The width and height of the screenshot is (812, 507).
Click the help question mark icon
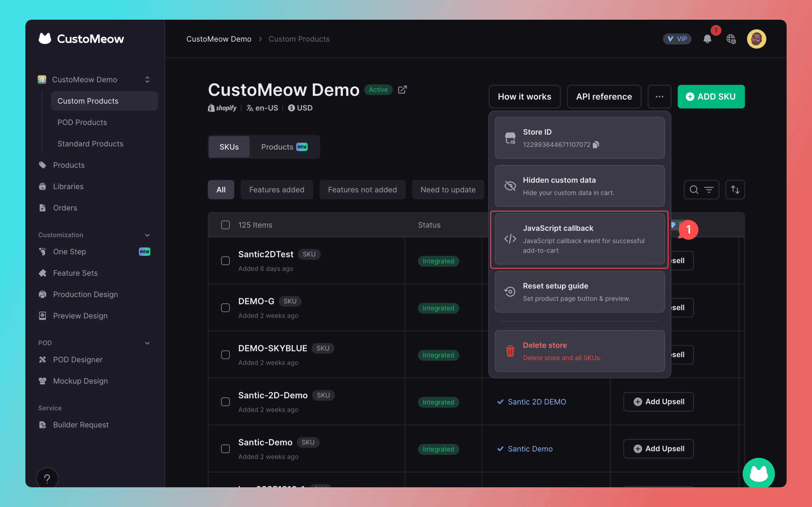[47, 479]
